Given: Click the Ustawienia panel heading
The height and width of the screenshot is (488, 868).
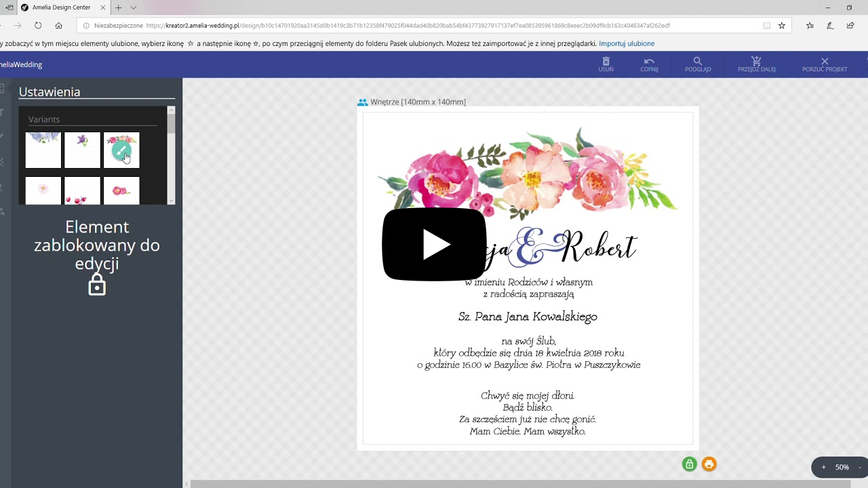Looking at the screenshot, I should pos(50,91).
